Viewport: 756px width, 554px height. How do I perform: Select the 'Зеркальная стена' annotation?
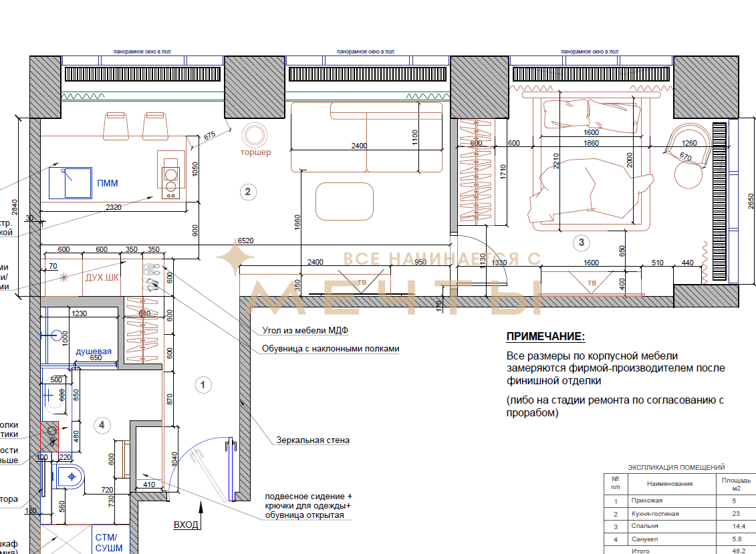tap(313, 440)
